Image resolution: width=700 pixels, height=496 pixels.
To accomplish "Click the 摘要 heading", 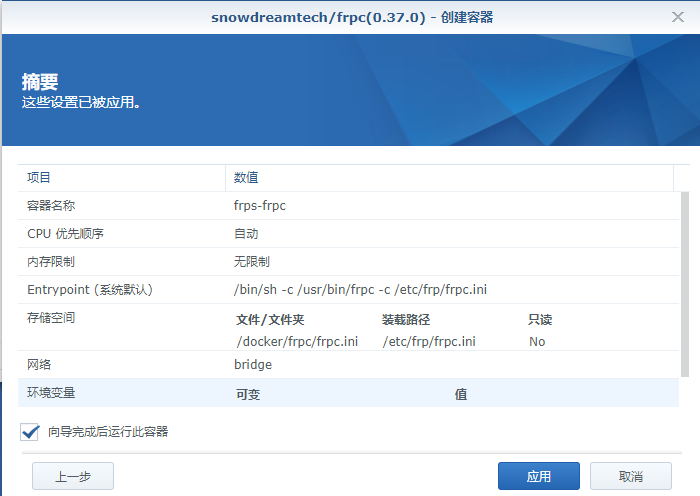I will (x=40, y=82).
